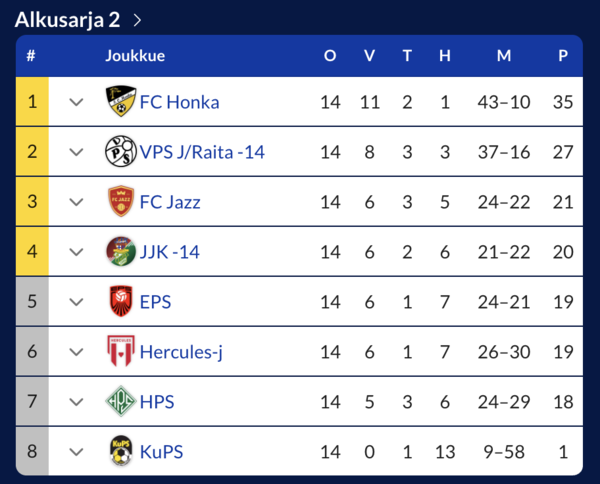Expand the KuPS row details
This screenshot has height=484, width=600.
pyautogui.click(x=77, y=452)
